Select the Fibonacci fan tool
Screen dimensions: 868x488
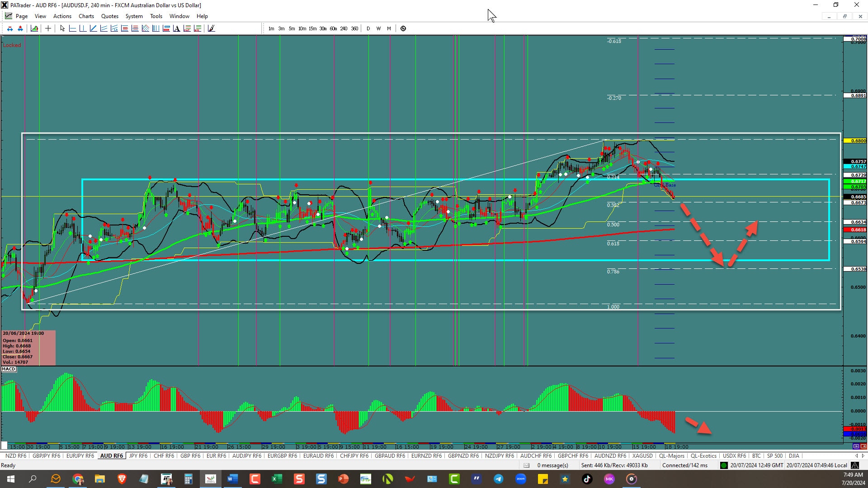pyautogui.click(x=145, y=28)
